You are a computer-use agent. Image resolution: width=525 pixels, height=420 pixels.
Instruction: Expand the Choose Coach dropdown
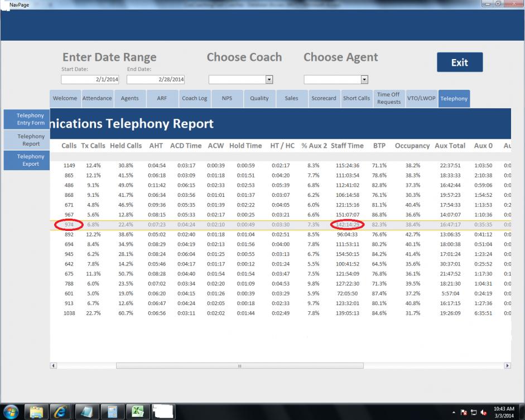coord(269,80)
